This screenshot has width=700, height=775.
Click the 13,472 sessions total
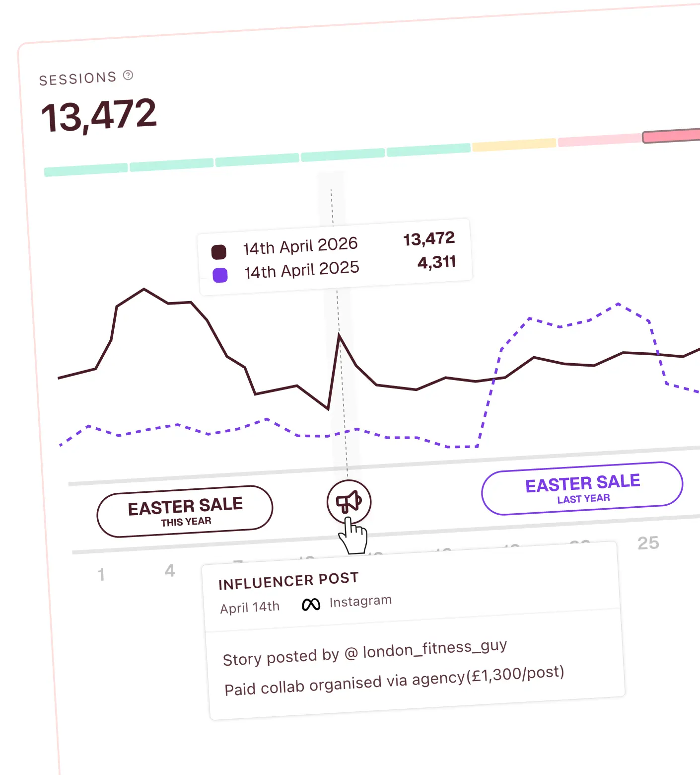[99, 115]
